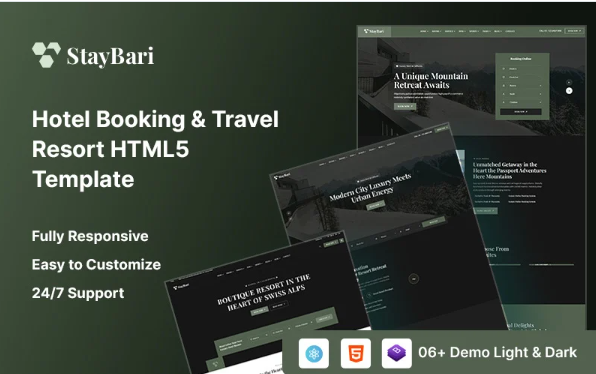Click the StayBari logo in the Swiss Alps mockup

(181, 286)
